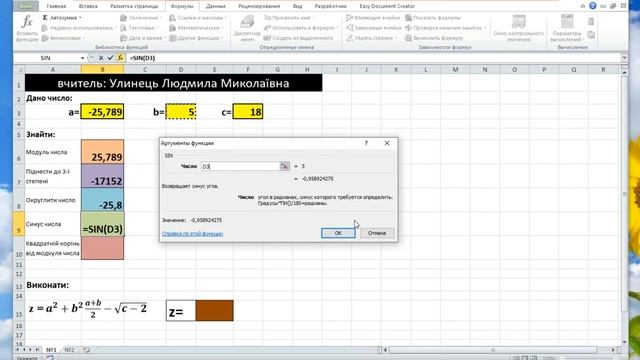Confirm the entry with formula bar checkmark

point(110,58)
